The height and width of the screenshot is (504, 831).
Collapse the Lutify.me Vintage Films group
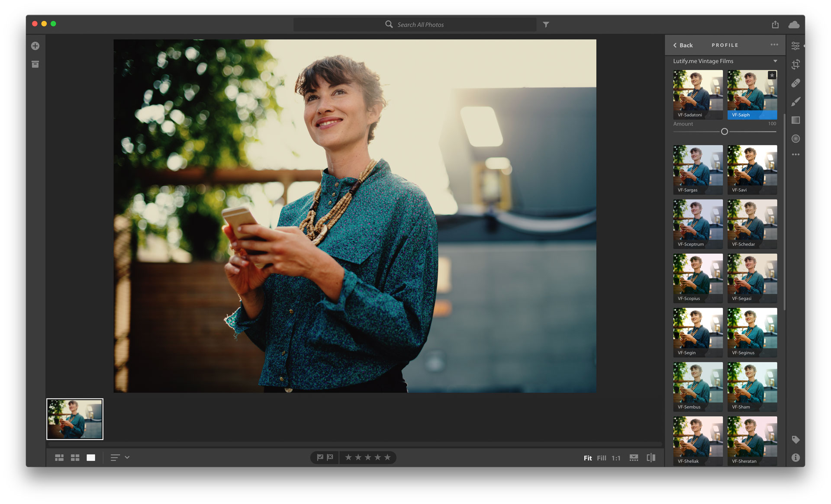(x=775, y=61)
